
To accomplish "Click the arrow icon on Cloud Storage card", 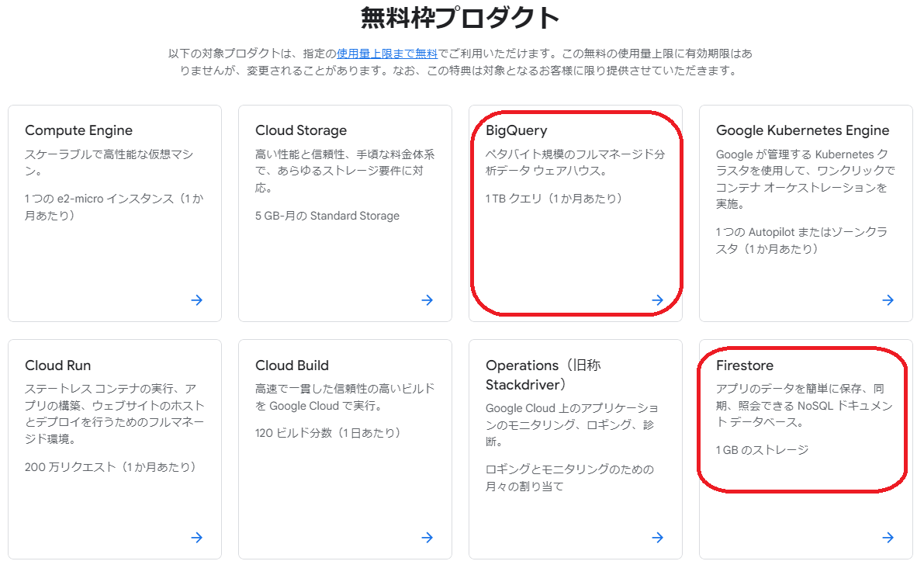I will [427, 300].
